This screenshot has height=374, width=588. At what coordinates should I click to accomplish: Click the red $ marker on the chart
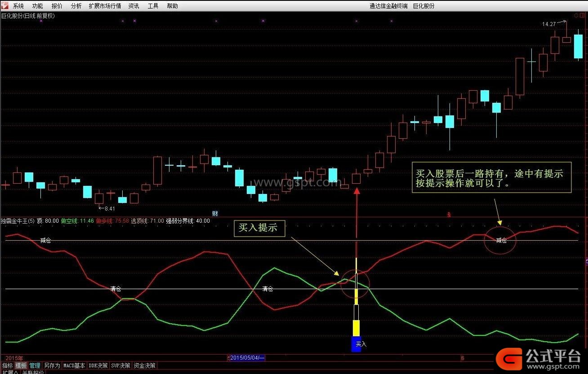pyautogui.click(x=449, y=215)
